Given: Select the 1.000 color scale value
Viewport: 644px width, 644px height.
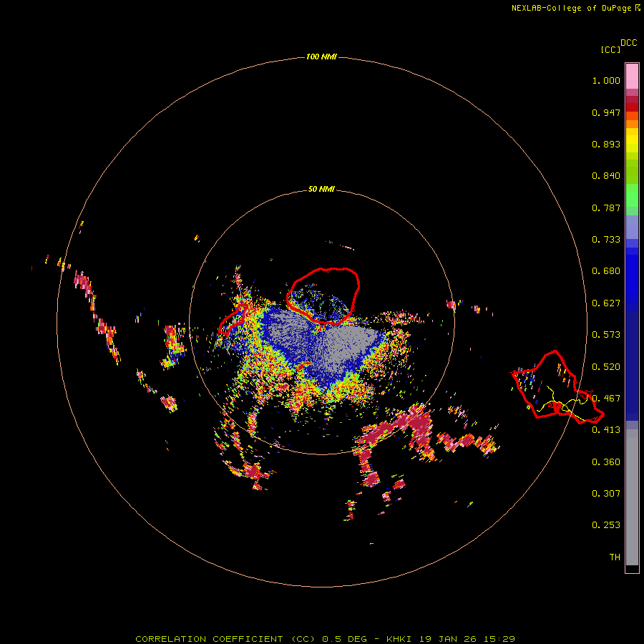Looking at the screenshot, I should click(x=606, y=80).
